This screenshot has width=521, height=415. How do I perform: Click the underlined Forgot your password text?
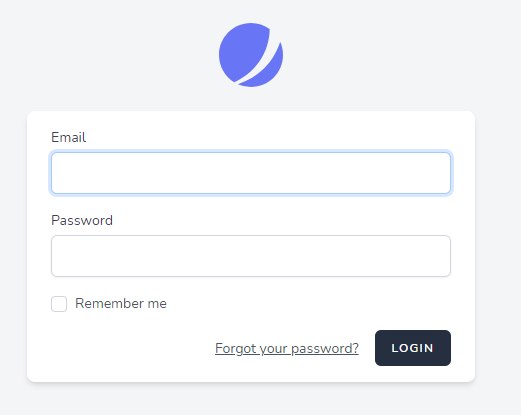(x=287, y=348)
